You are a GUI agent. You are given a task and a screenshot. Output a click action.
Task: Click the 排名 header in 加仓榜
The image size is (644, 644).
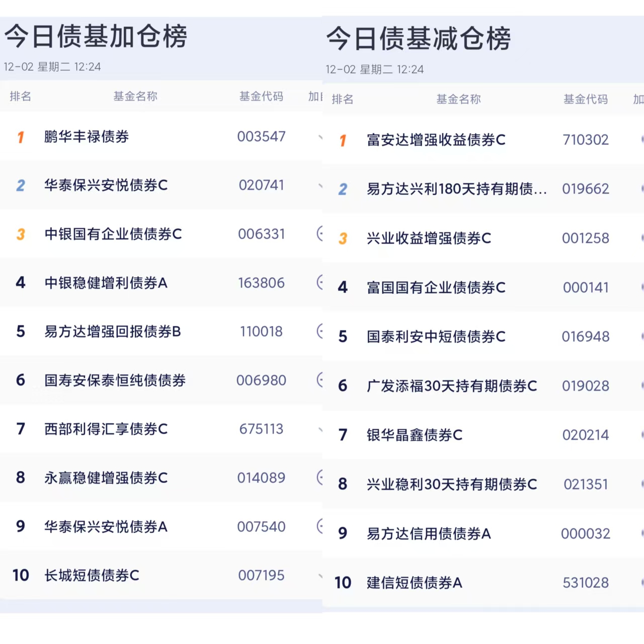21,96
